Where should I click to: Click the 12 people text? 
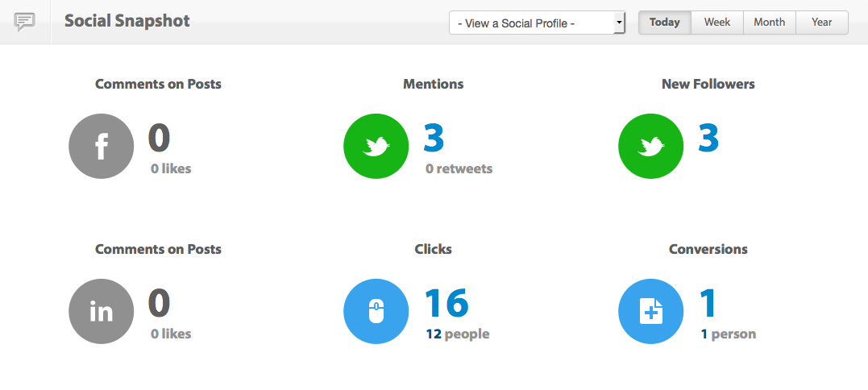(x=458, y=334)
